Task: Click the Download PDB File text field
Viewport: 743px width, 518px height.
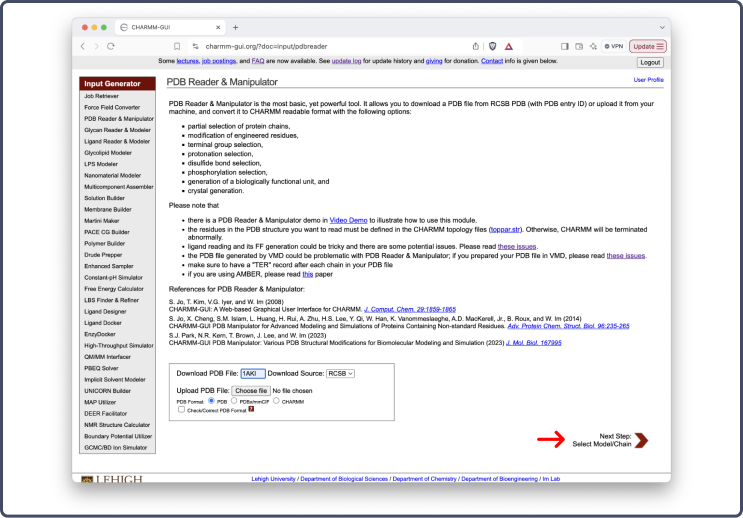Action: tap(253, 373)
